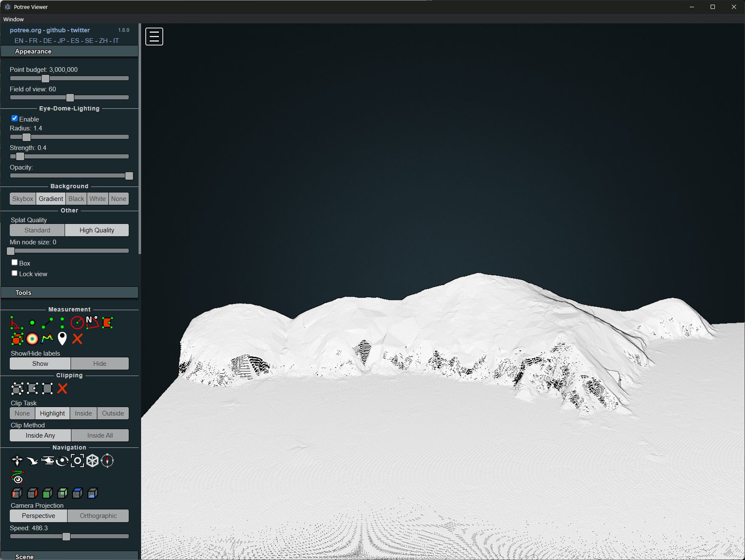745x560 pixels.
Task: Switch to helicopter navigation control
Action: pyautogui.click(x=47, y=461)
